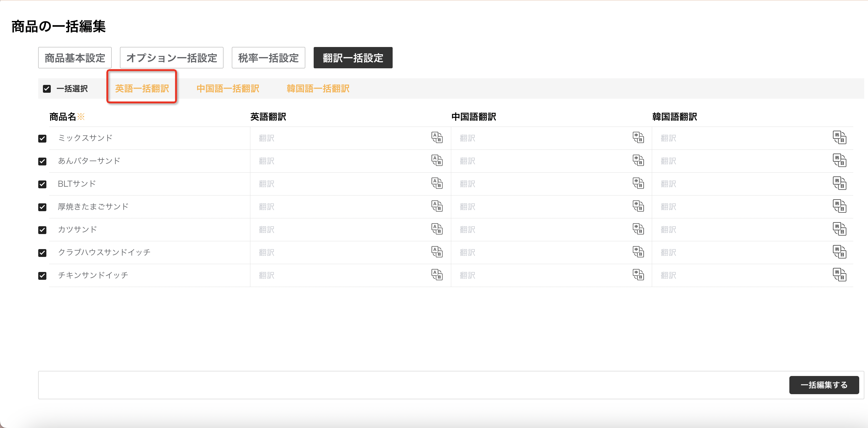Click English translate icon for ミックスサンド row
This screenshot has height=428, width=868.
[x=437, y=138]
